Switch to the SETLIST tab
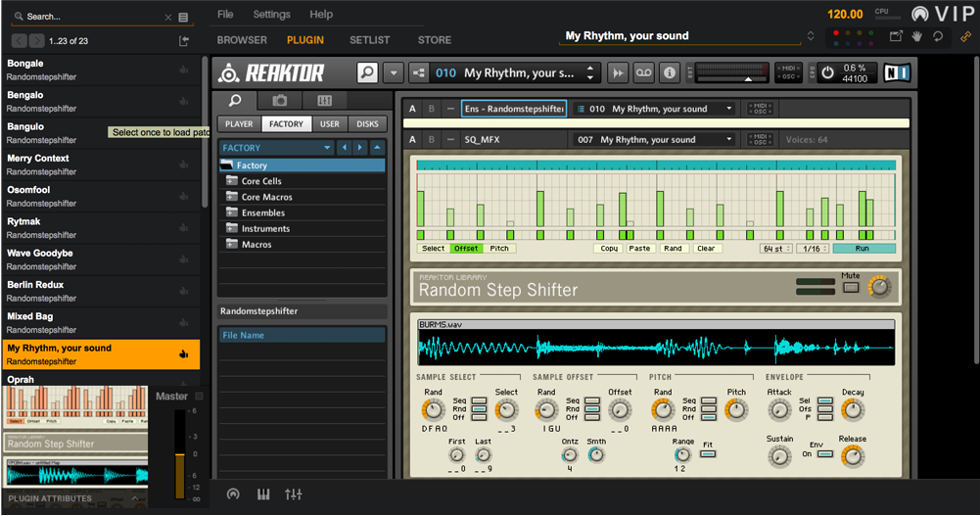The image size is (980, 516). 369,40
